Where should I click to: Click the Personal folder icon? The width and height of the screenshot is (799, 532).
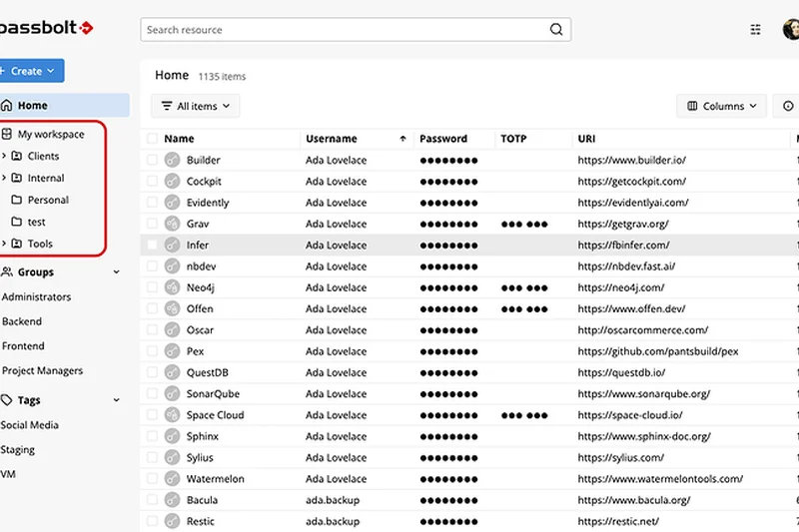(17, 200)
